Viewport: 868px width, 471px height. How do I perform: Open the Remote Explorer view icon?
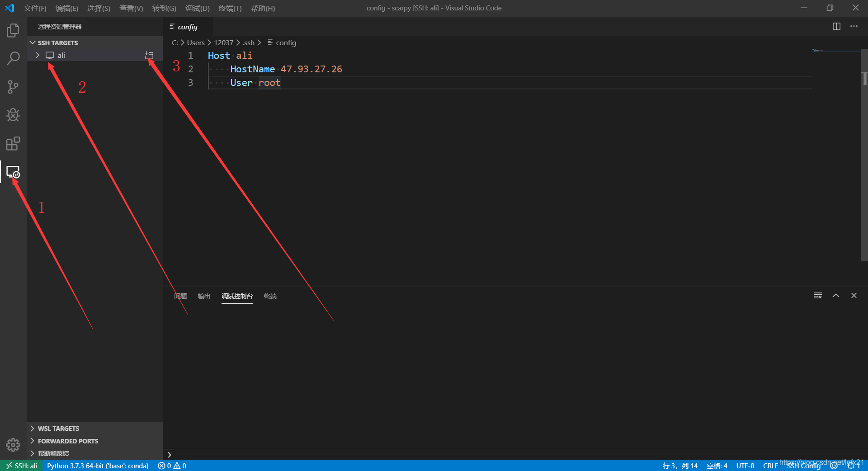point(13,172)
